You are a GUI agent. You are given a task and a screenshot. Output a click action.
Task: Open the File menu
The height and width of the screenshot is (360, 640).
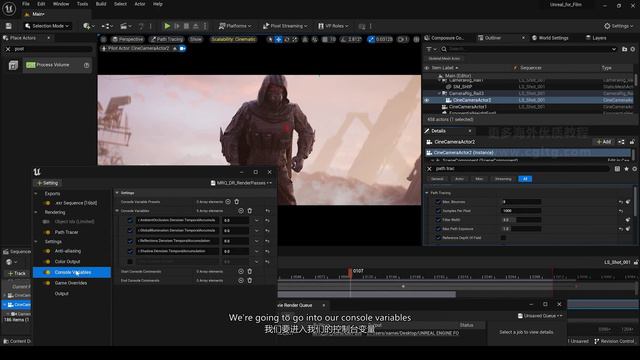(26, 4)
